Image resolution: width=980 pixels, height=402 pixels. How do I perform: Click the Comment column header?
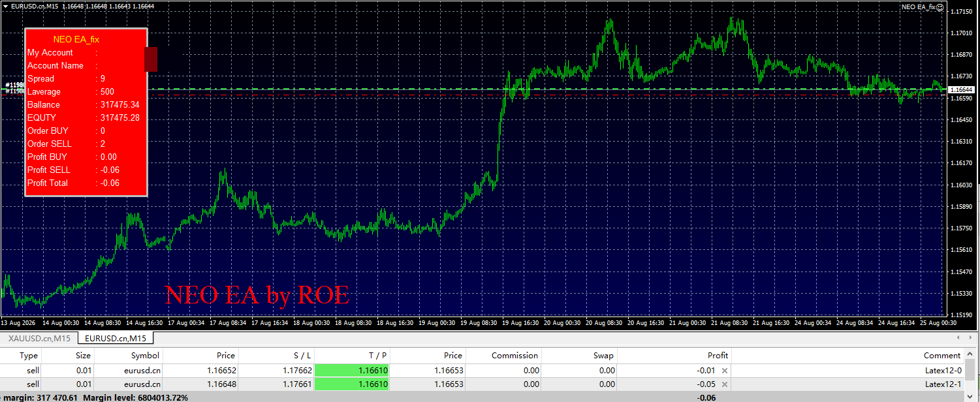point(848,356)
